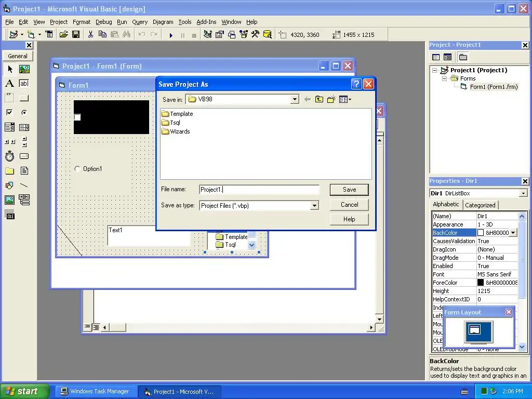
Task: Collapse the Project1 tree node
Action: [x=435, y=70]
